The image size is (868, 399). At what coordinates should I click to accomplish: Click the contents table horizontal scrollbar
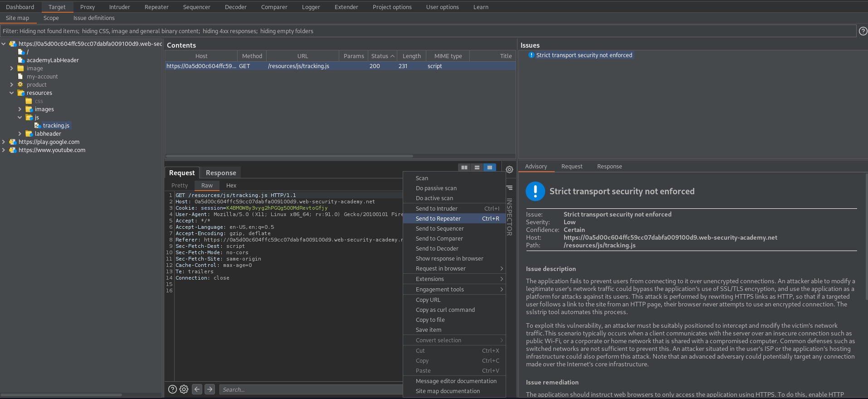tap(289, 156)
